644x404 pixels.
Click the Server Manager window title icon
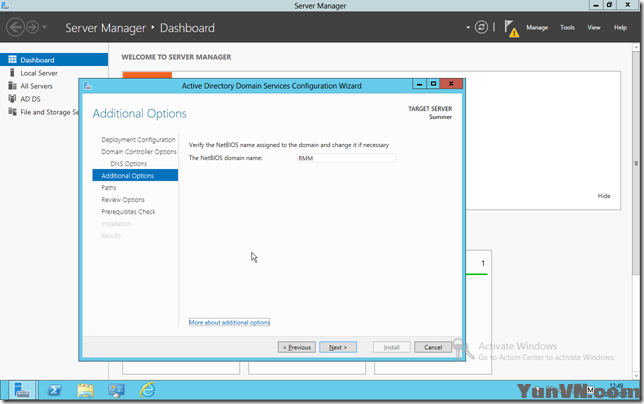[x=5, y=5]
